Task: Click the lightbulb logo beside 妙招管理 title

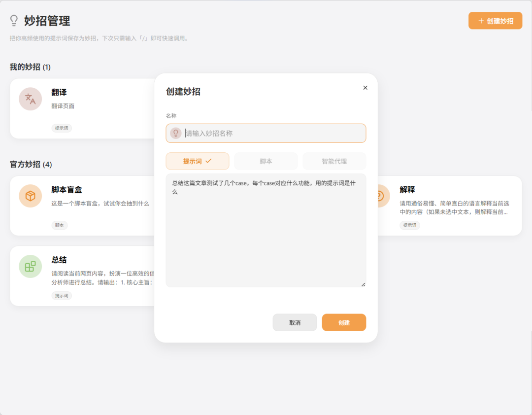Action: click(x=14, y=21)
